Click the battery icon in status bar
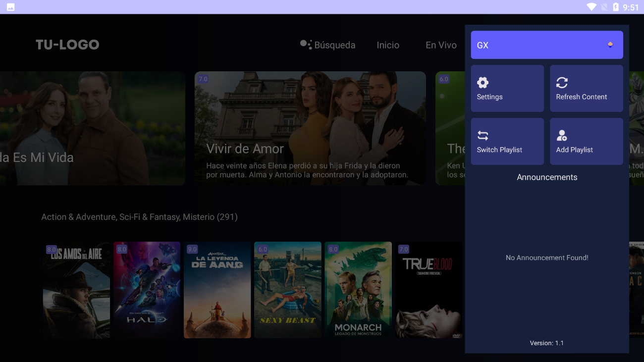644x362 pixels. click(x=616, y=7)
